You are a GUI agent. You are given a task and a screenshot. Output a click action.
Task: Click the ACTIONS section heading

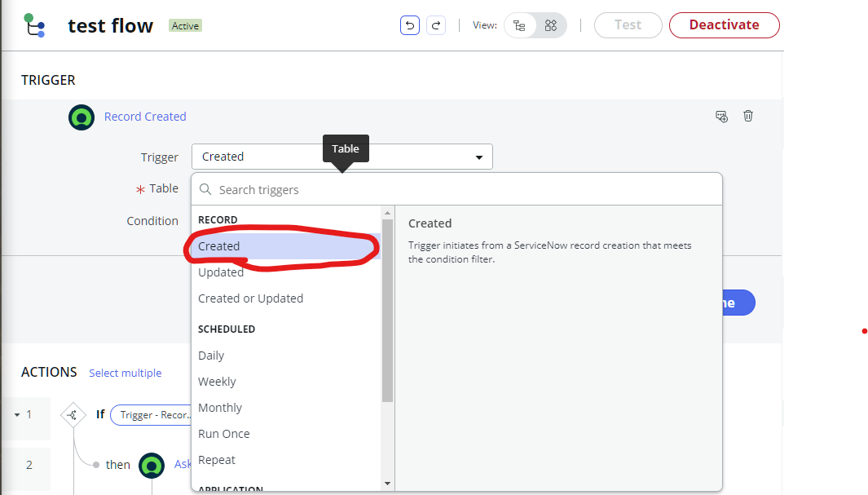49,372
